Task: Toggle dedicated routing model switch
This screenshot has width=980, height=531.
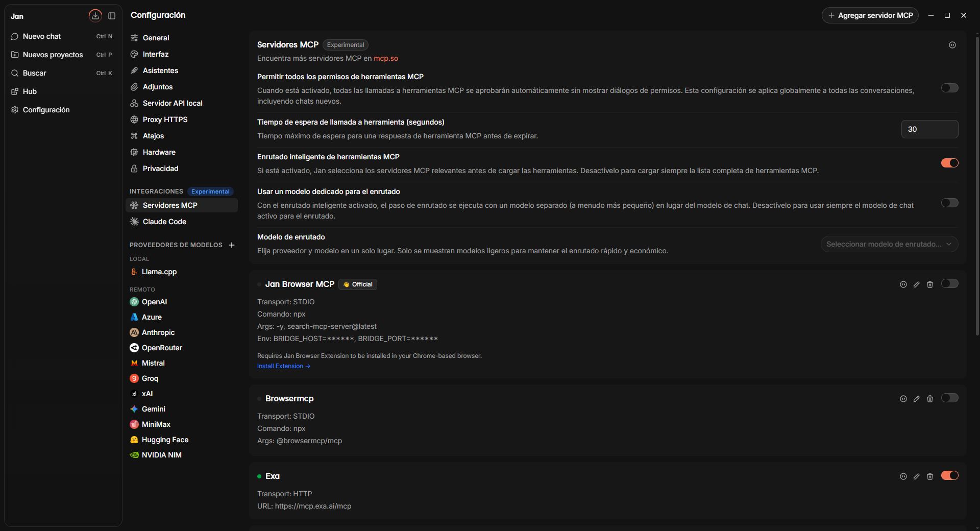Action: point(949,203)
